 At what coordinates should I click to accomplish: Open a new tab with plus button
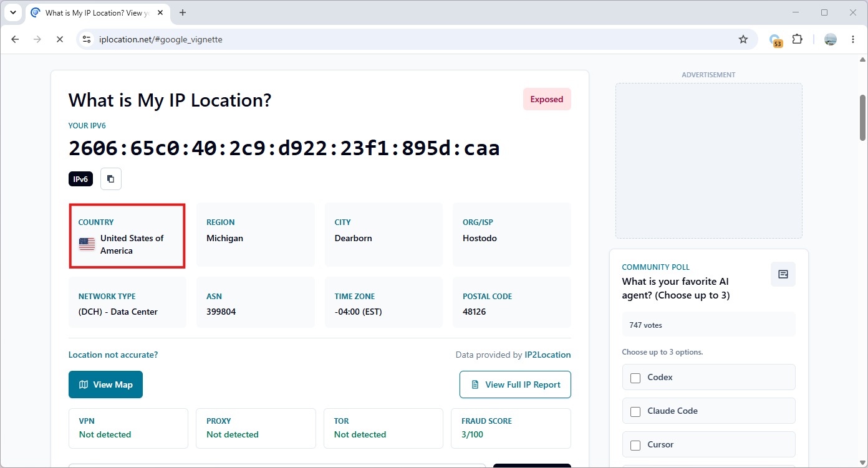[183, 12]
